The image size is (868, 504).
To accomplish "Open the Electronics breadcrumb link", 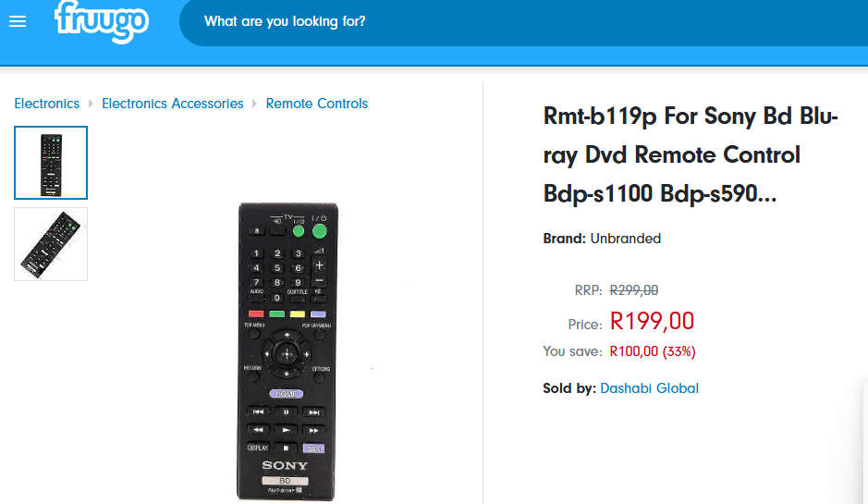I will (47, 104).
